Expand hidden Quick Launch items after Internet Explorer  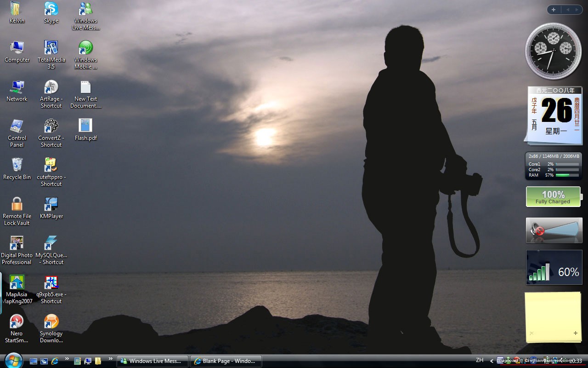point(67,359)
